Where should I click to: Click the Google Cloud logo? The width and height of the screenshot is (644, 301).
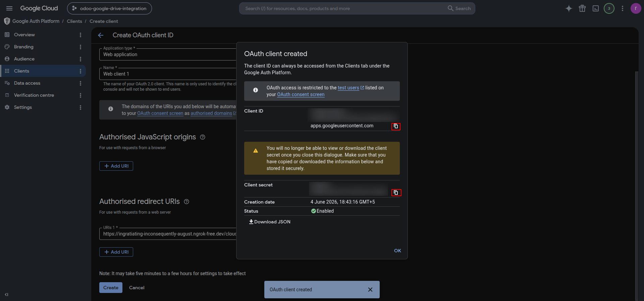(39, 8)
